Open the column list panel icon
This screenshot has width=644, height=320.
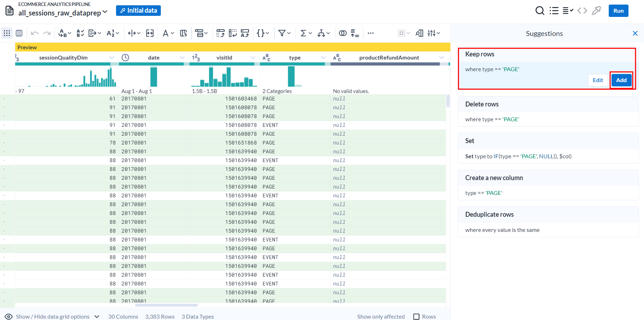(554, 11)
